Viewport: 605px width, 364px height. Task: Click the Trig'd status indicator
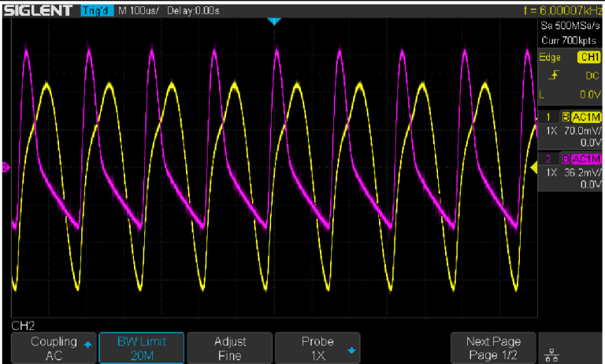pos(97,10)
